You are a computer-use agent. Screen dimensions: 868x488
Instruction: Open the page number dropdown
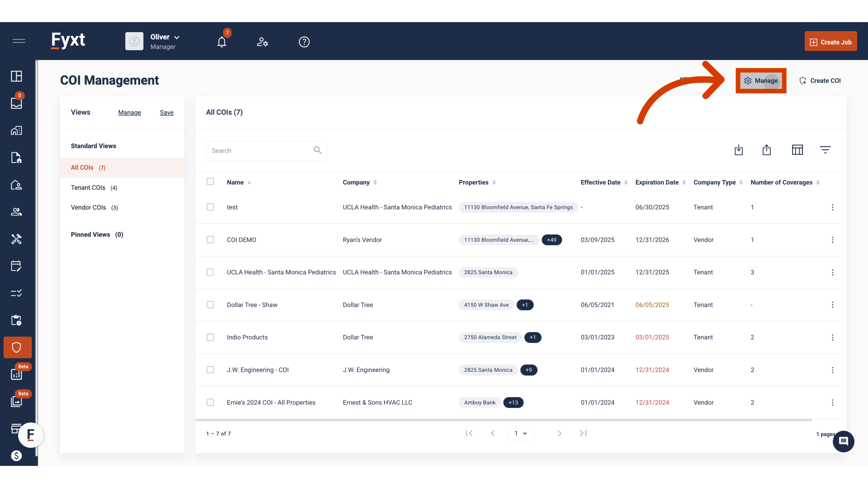(521, 434)
